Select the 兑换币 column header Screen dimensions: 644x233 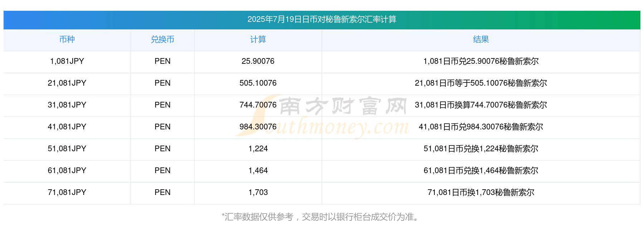coord(162,39)
